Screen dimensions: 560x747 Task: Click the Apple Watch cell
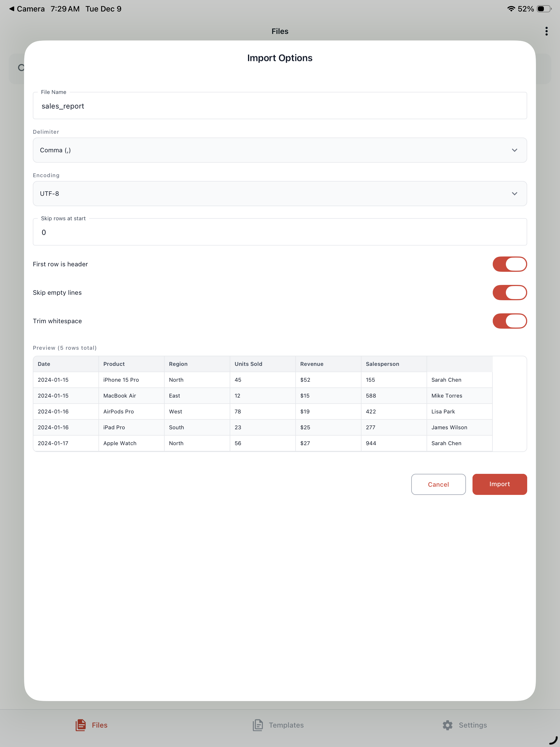point(132,443)
